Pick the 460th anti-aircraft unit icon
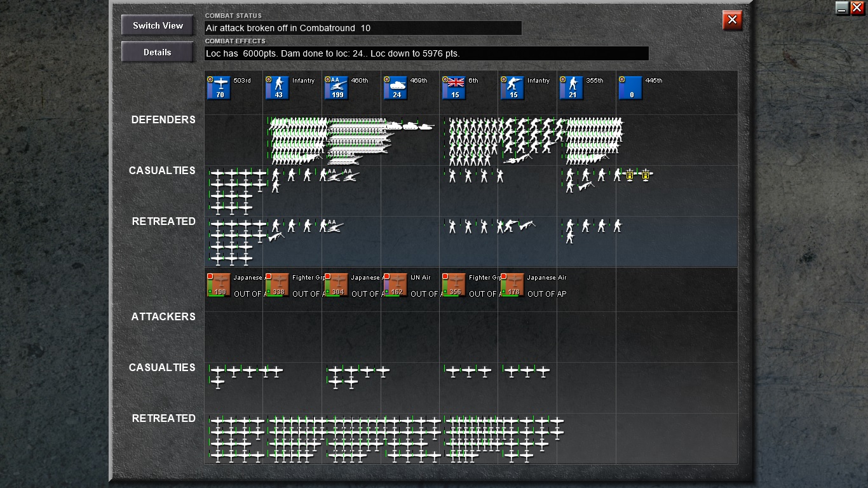 (x=337, y=88)
